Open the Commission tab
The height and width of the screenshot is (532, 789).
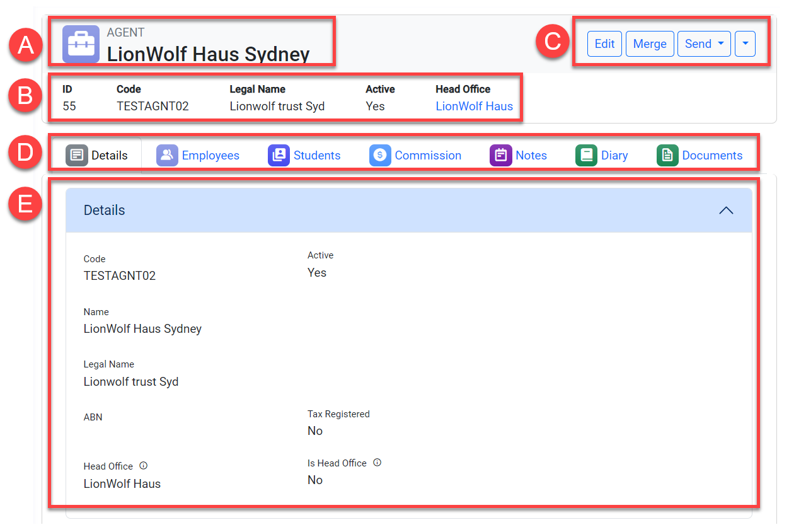point(427,155)
